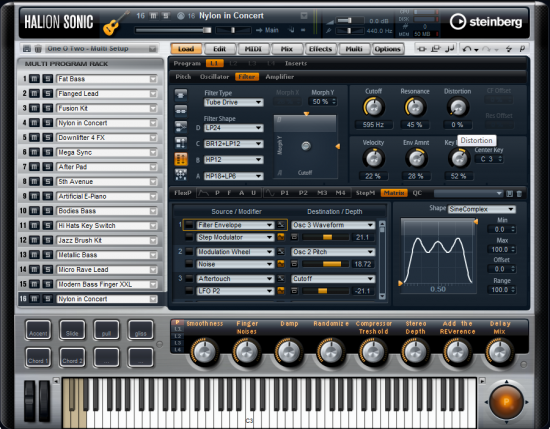The image size is (550, 429).
Task: Click the orange icon on Noise row
Action: [281, 264]
